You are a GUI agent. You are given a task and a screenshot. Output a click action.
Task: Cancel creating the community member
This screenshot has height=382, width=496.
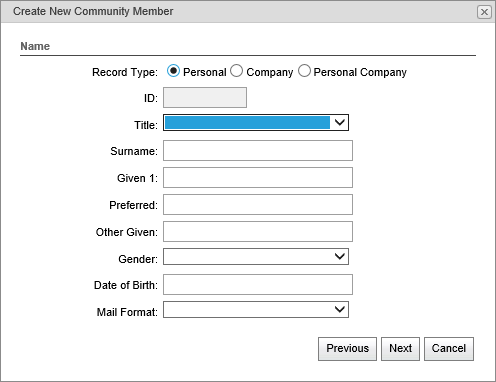point(449,349)
